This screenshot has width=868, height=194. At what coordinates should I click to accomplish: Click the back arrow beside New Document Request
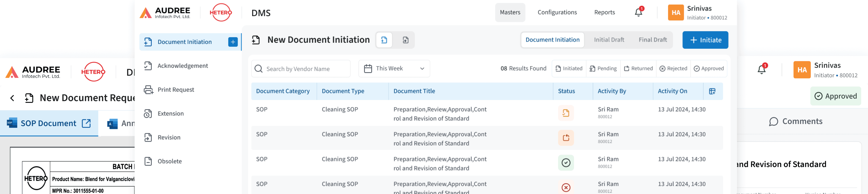pos(13,98)
